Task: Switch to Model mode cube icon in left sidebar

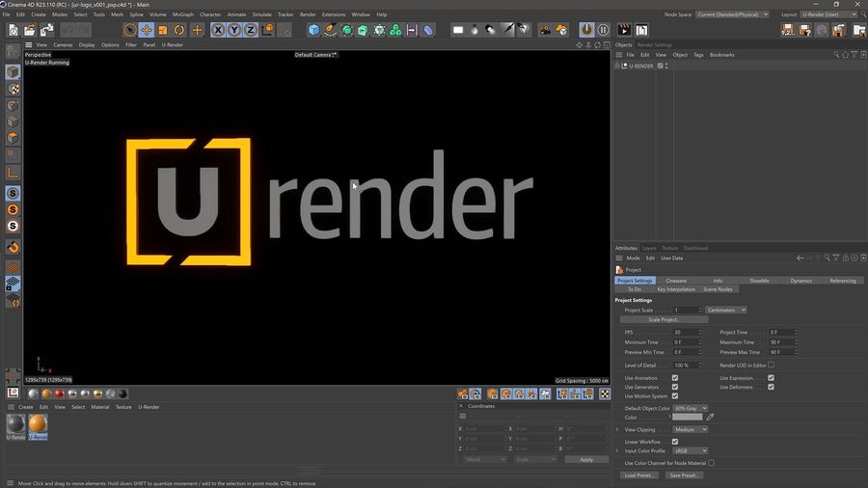Action: coord(13,72)
